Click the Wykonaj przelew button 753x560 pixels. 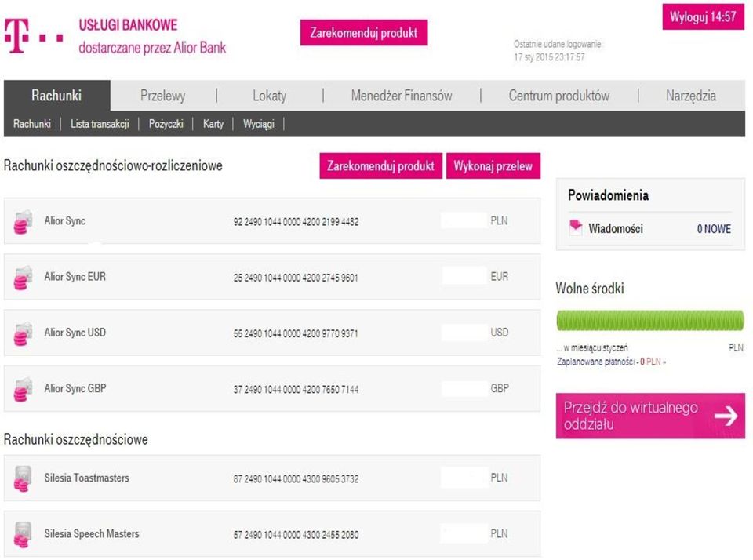(x=493, y=165)
